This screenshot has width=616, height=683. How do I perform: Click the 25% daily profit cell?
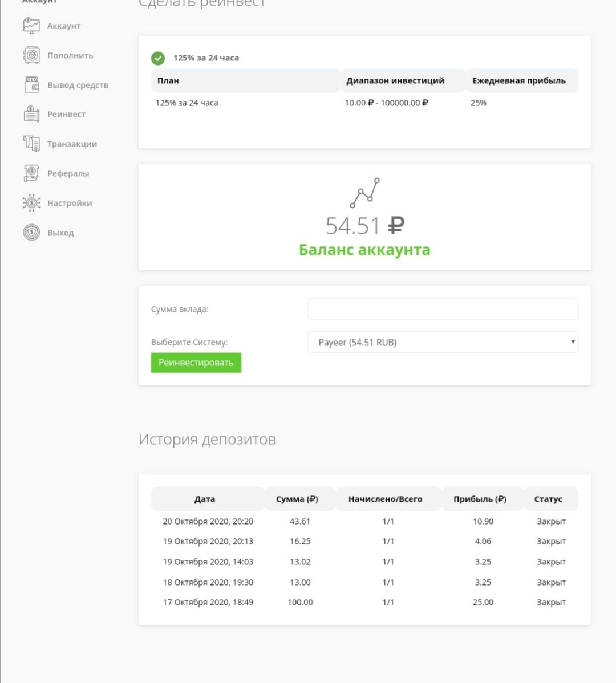pos(479,103)
